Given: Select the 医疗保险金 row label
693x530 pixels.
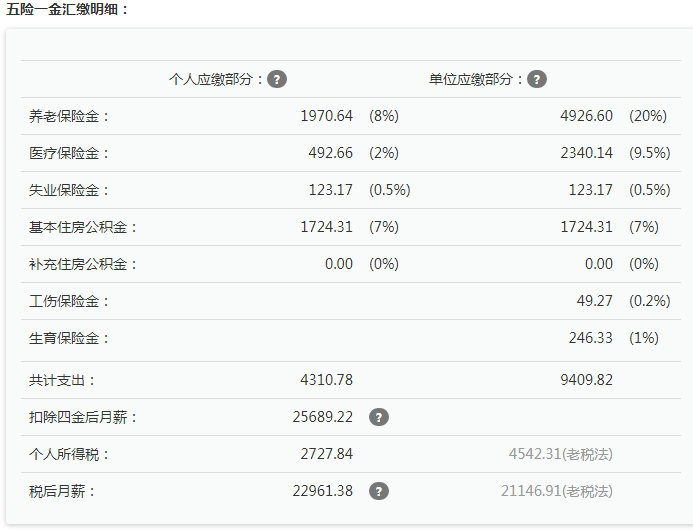Looking at the screenshot, I should [x=69, y=153].
